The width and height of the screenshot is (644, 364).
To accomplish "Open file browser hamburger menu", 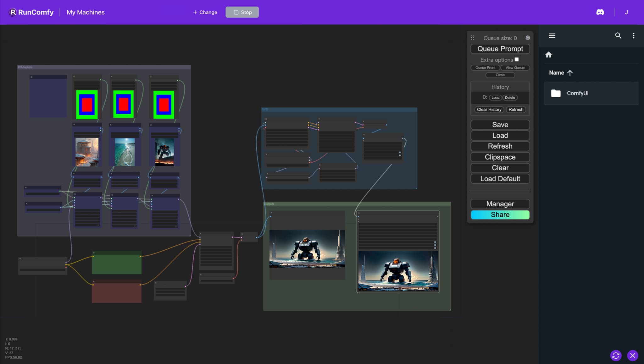I will click(552, 35).
